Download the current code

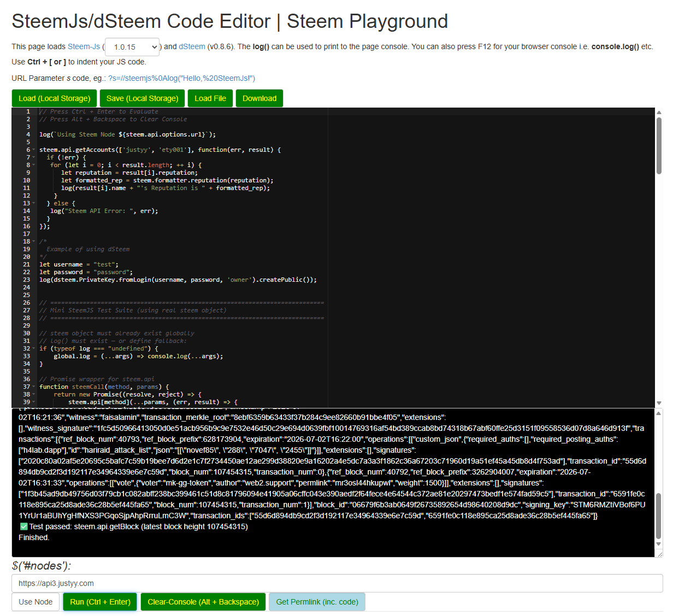tap(259, 98)
